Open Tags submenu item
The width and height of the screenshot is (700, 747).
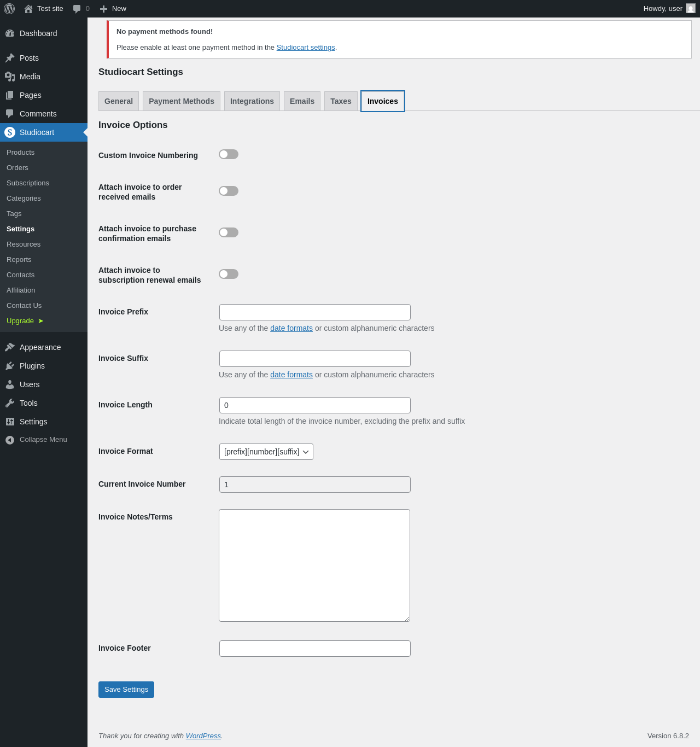(44, 214)
